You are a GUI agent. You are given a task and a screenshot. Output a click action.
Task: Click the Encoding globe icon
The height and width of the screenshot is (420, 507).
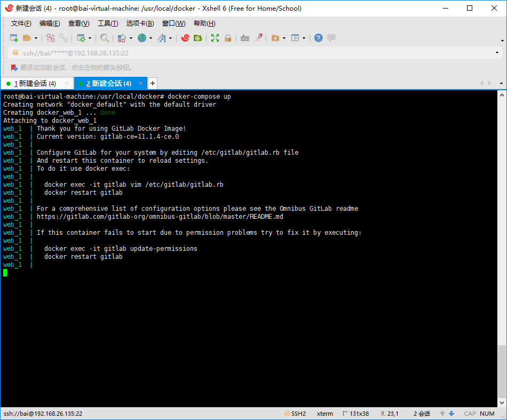click(142, 38)
